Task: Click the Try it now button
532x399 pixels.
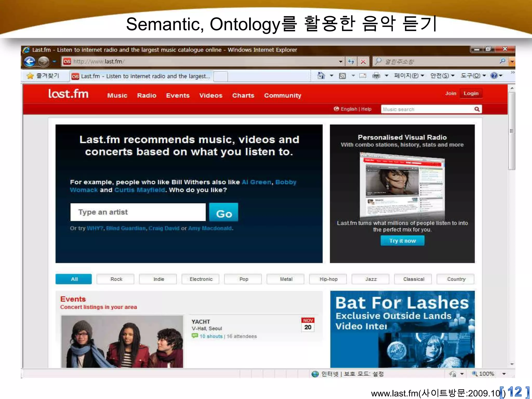Action: coord(402,241)
